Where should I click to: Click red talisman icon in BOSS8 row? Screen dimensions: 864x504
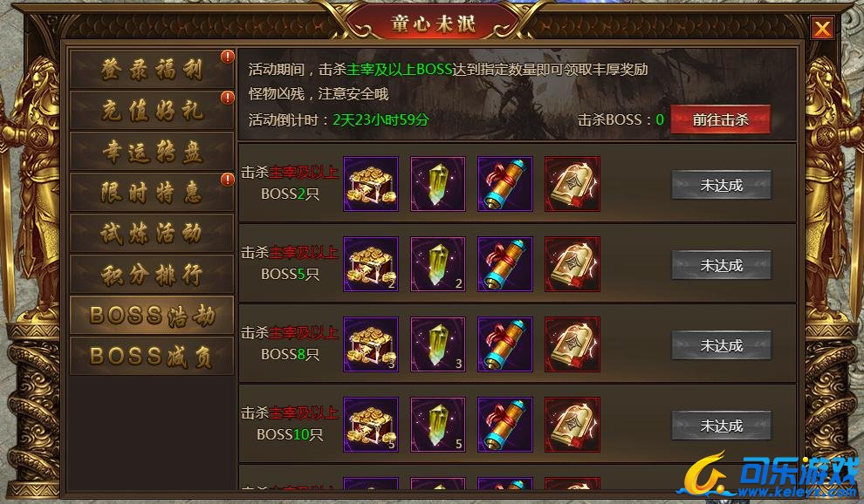[573, 344]
